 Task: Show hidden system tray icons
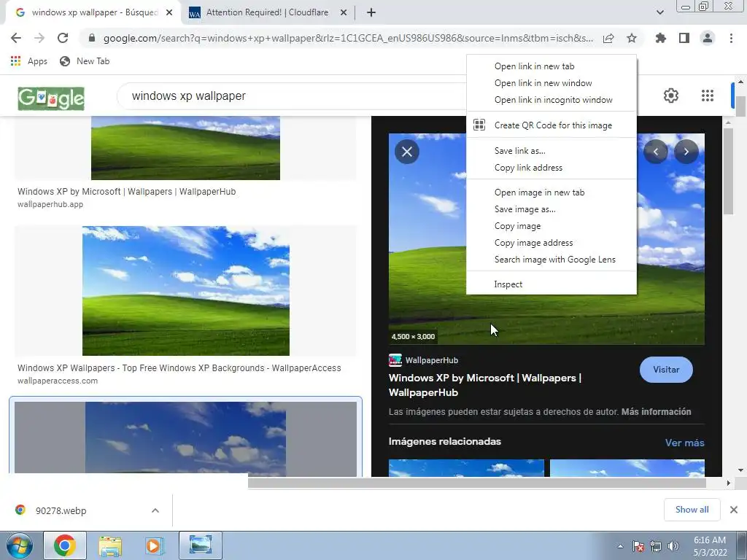point(620,547)
